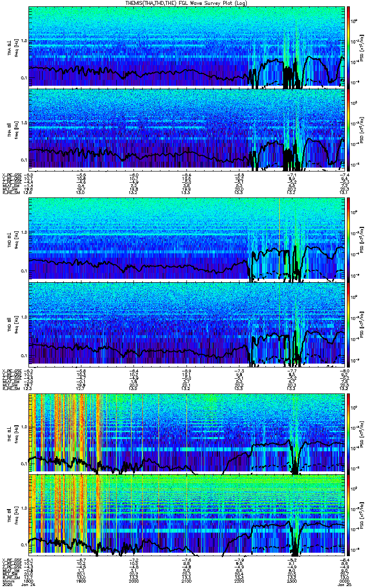Click the 0000 time tick label
The height and width of the screenshot is (588, 368).
pos(344,582)
